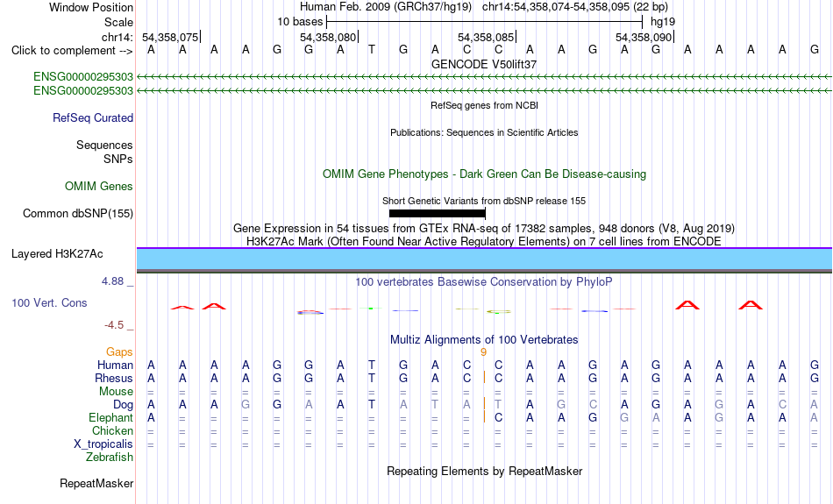The height and width of the screenshot is (504, 833).
Task: Open the RefSeq Curated track label
Action: pos(93,118)
